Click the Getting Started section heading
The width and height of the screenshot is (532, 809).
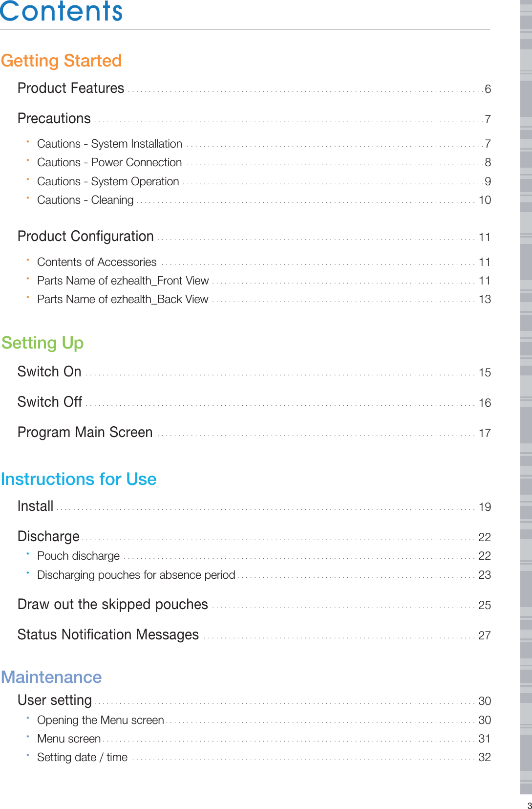(62, 61)
